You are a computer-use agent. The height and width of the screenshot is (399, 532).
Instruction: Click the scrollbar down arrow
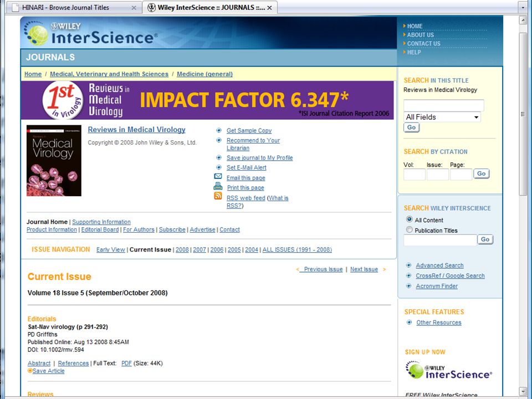(x=523, y=391)
